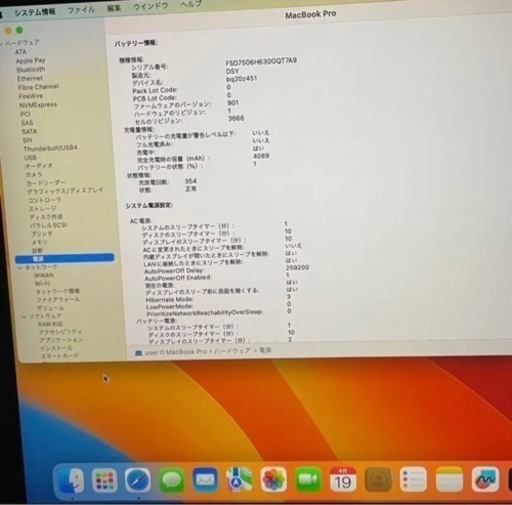Open Launchpad in the Dock
Screen dimensions: 512x505
point(105,480)
